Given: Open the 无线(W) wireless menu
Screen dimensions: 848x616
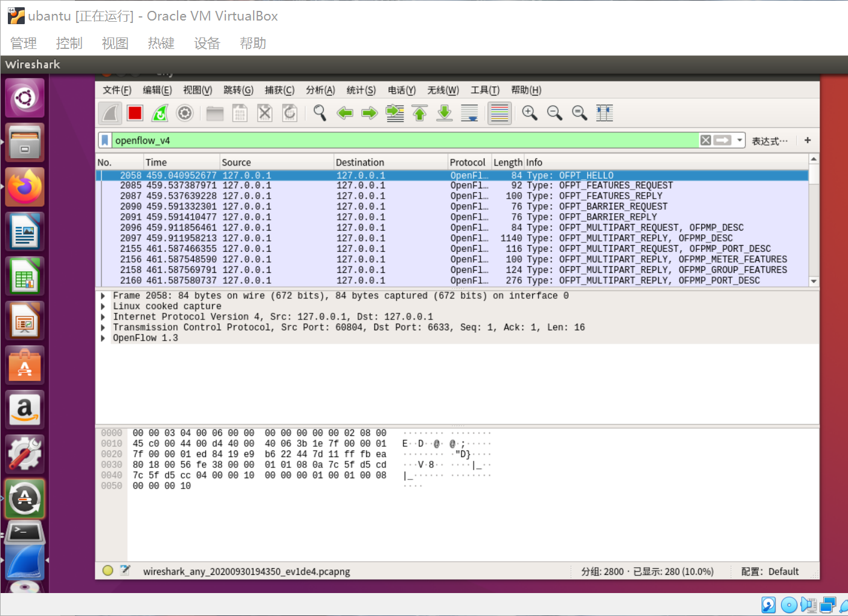Looking at the screenshot, I should (443, 90).
